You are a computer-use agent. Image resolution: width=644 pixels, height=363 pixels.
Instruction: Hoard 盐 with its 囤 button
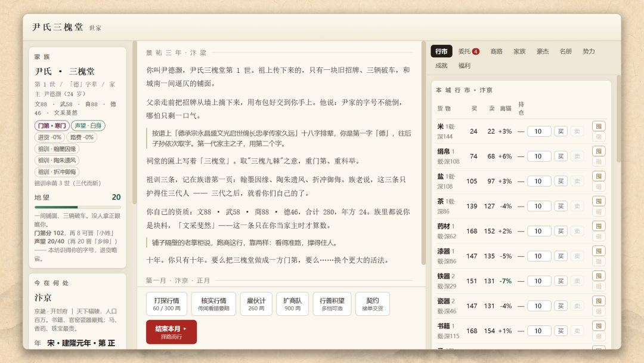599,176
